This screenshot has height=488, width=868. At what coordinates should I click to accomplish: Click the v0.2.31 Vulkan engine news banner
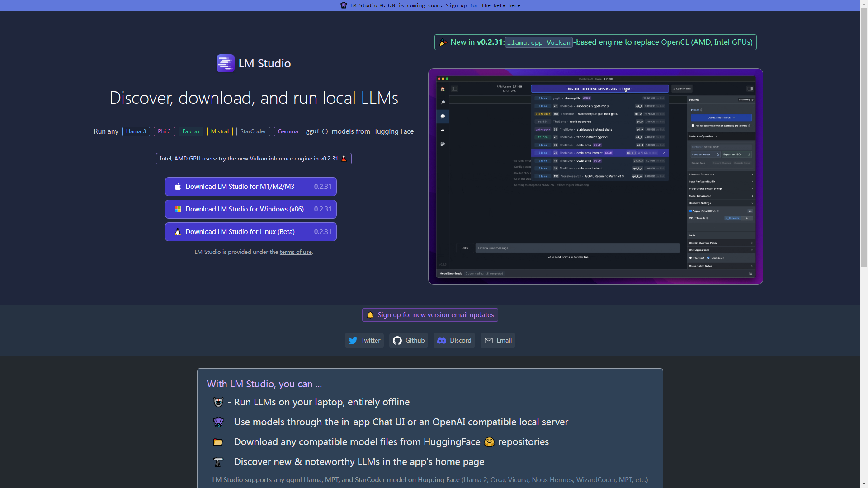click(x=595, y=42)
